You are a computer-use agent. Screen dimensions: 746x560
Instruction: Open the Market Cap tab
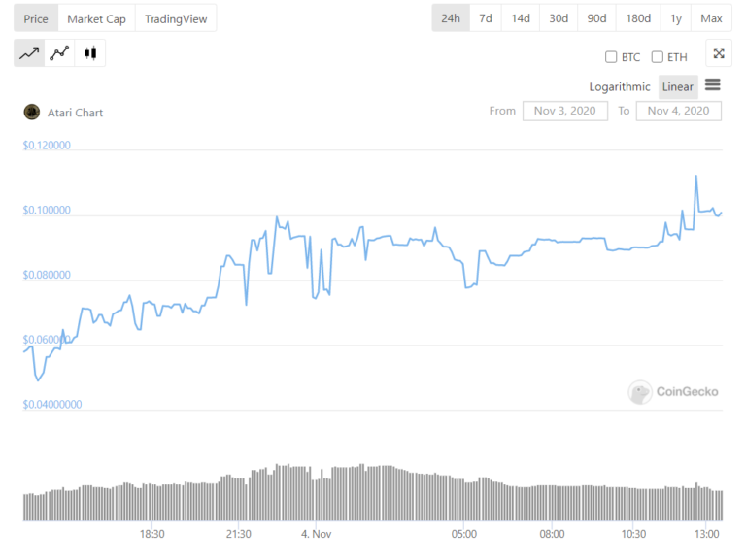(96, 18)
